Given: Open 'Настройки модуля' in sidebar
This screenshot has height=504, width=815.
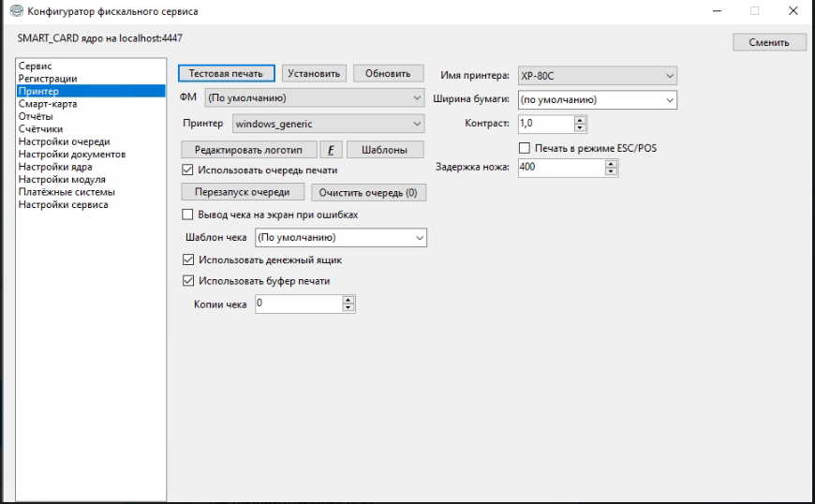Looking at the screenshot, I should 91,179.
